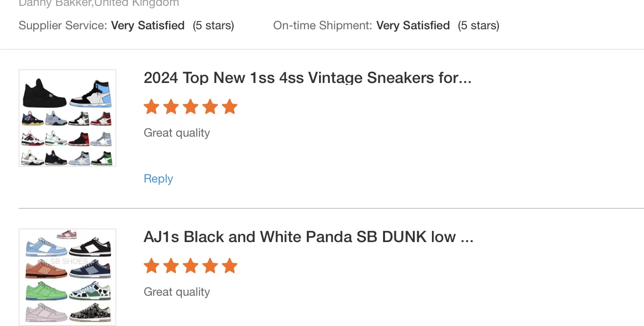Open the Vintage Sneakers product thumbnail

pos(67,118)
